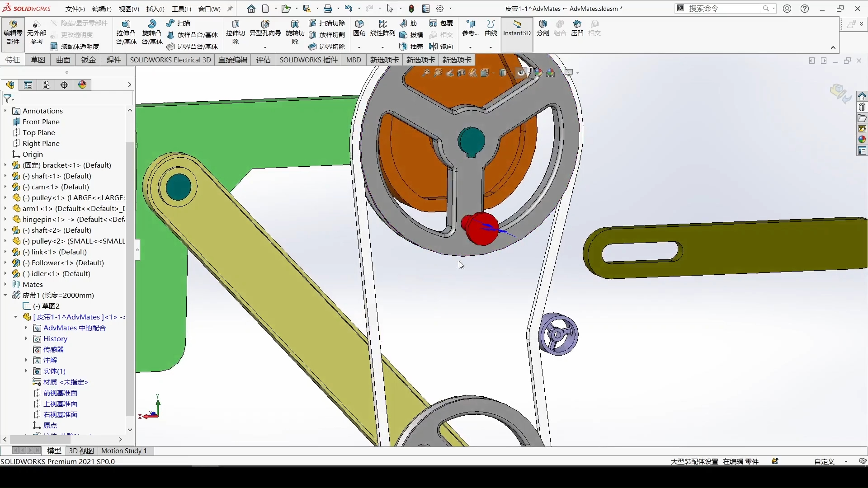Activate the 线性阵列 (Linear Pattern) tool
This screenshot has height=488, width=868.
tap(382, 28)
